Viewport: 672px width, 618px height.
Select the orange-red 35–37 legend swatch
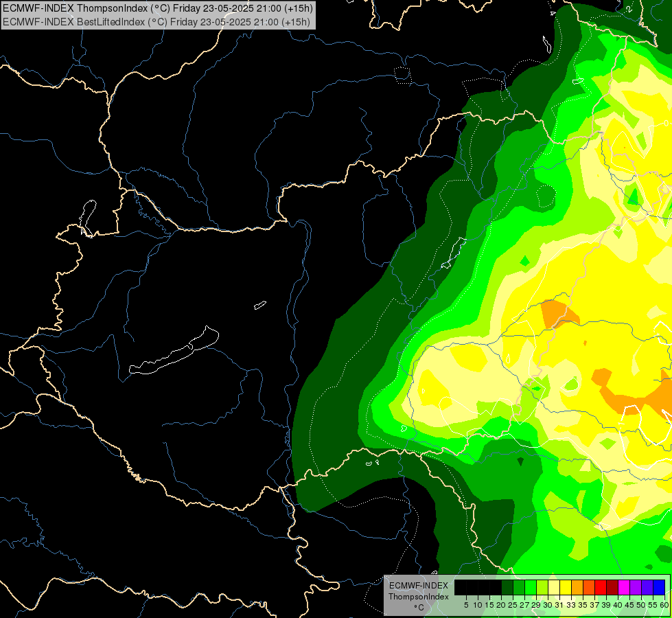pos(589,588)
